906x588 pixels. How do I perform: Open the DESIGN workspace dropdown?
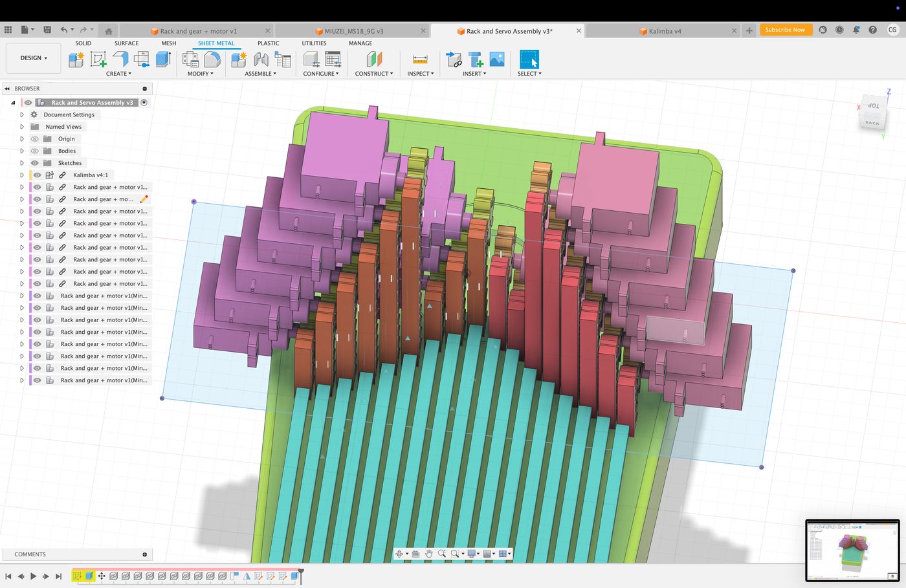(x=34, y=58)
